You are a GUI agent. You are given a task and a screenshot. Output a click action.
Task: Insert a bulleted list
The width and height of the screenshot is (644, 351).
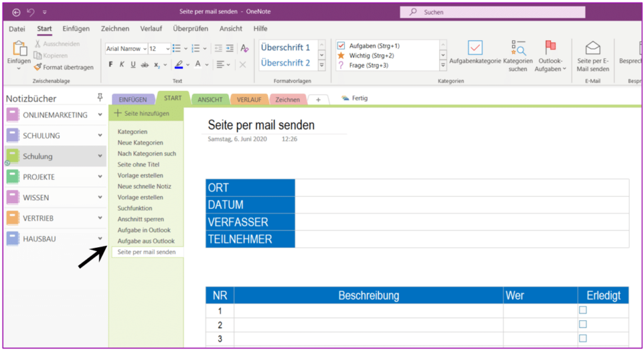(177, 48)
